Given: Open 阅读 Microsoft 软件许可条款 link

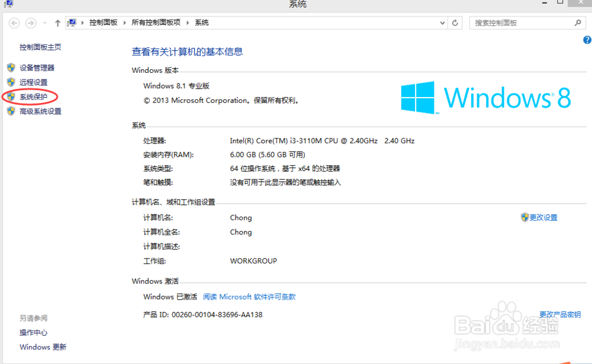Looking at the screenshot, I should tap(249, 297).
